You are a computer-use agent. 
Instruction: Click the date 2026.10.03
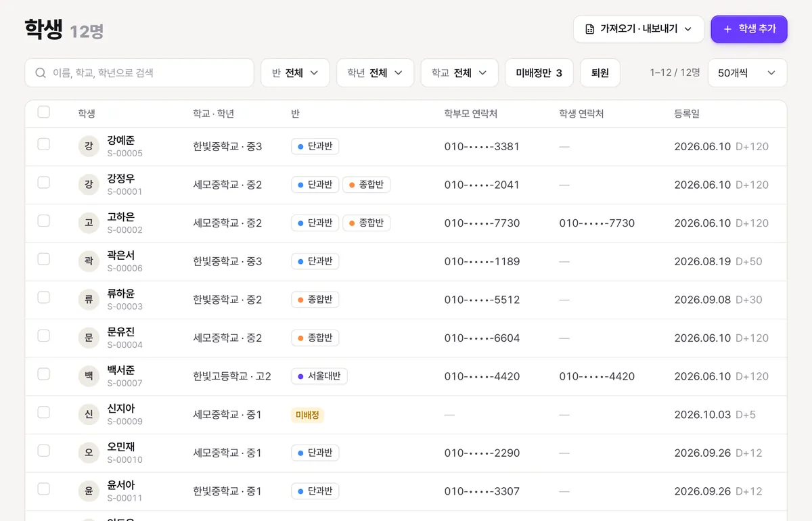pos(702,414)
